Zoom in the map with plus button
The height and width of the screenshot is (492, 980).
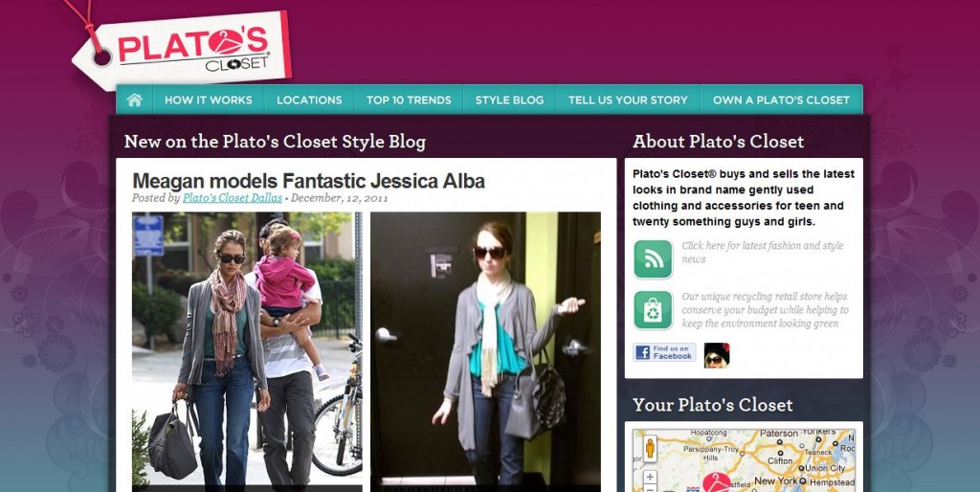(x=650, y=477)
